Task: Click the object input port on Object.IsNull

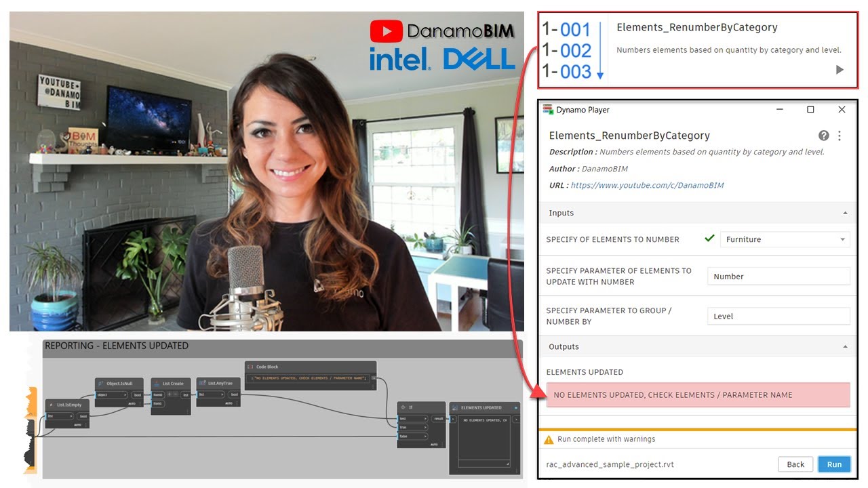Action: click(x=111, y=394)
